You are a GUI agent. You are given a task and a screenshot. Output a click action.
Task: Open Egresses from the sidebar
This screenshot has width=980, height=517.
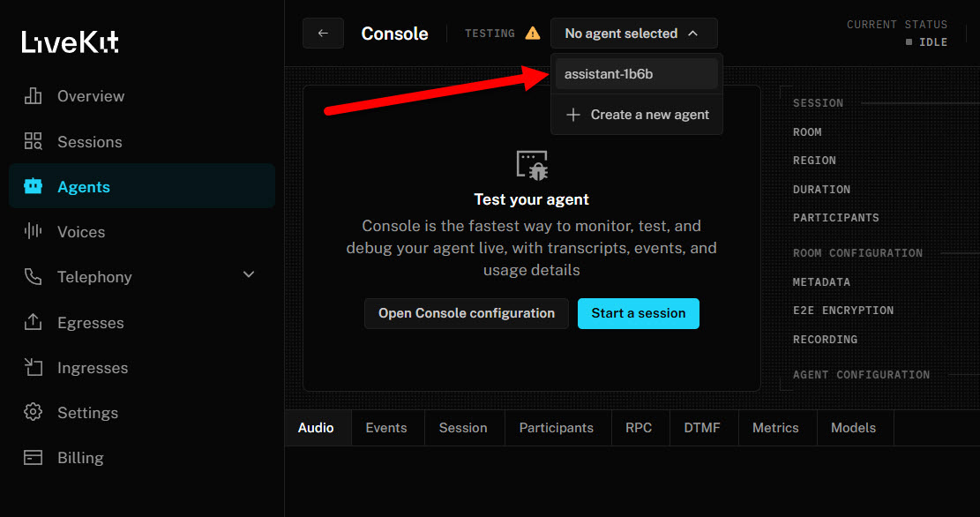(x=142, y=322)
